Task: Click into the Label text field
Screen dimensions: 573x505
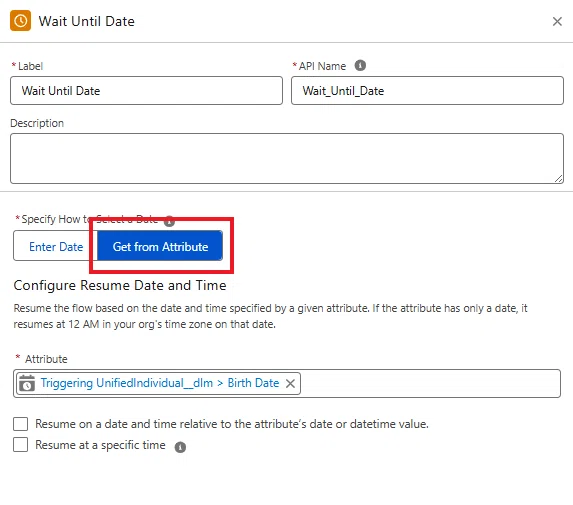Action: pyautogui.click(x=146, y=91)
